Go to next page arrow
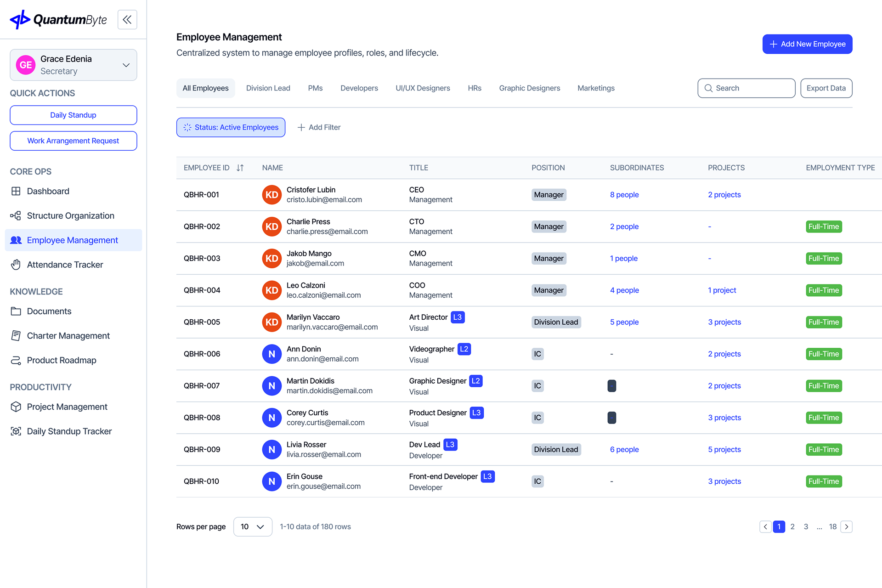The image size is (882, 588). [x=846, y=526]
